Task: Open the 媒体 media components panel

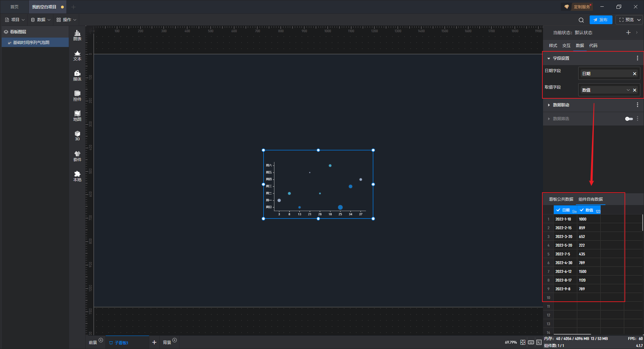Action: pyautogui.click(x=77, y=76)
